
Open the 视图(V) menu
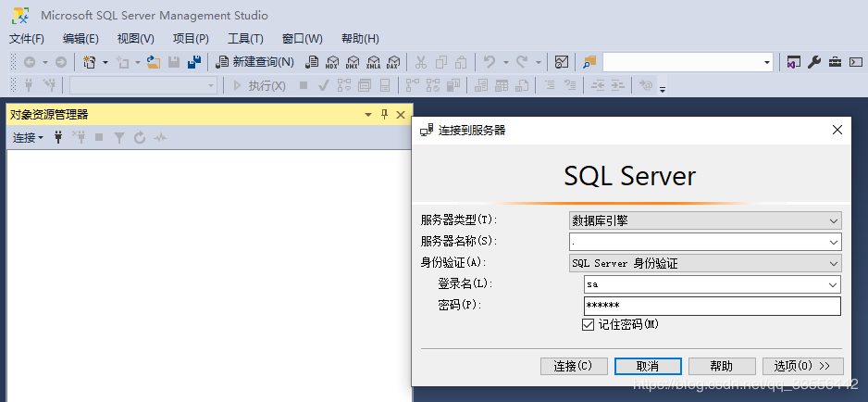(136, 39)
